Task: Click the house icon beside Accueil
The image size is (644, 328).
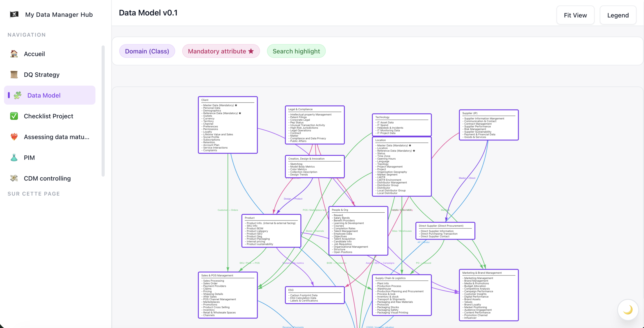Action: pos(14,54)
